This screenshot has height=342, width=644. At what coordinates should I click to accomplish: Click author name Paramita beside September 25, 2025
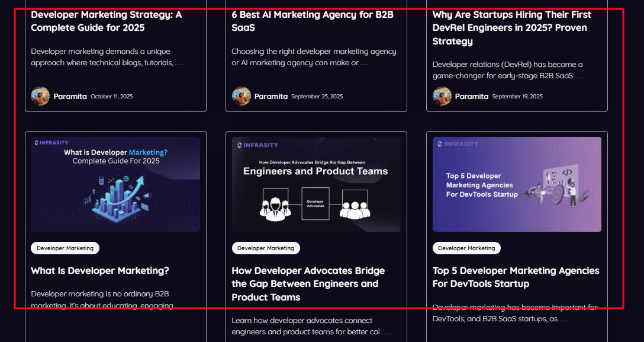tap(271, 97)
